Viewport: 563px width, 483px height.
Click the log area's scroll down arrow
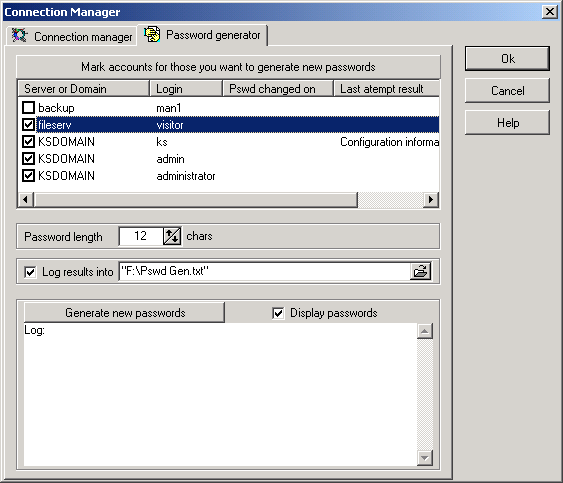tap(425, 458)
